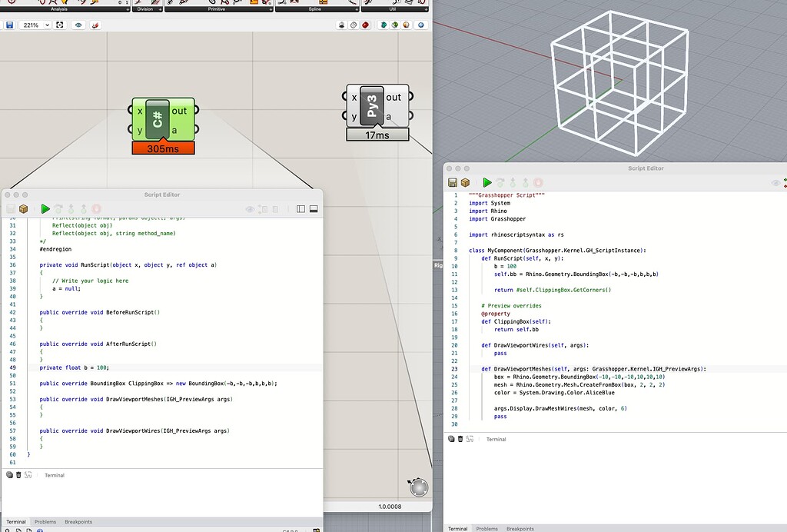Select the paintbrush sketch tool
Image resolution: width=787 pixels, height=532 pixels.
click(95, 25)
